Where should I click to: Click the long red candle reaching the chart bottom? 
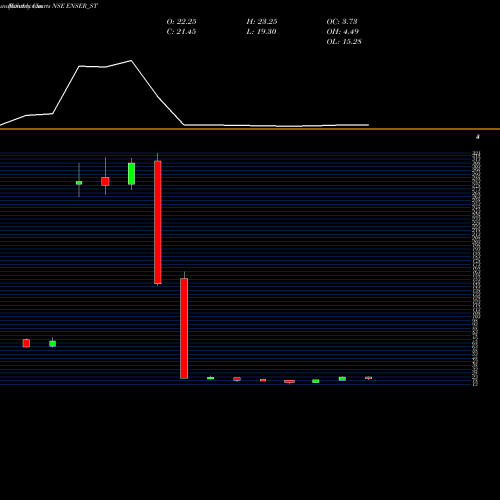pyautogui.click(x=184, y=328)
